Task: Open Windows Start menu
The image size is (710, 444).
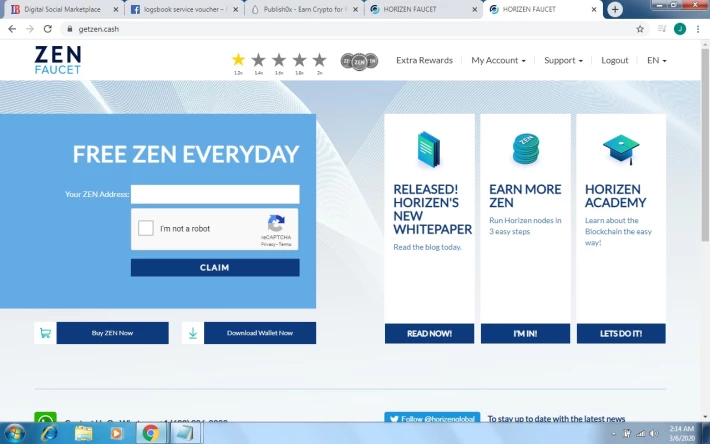Action: 14,433
